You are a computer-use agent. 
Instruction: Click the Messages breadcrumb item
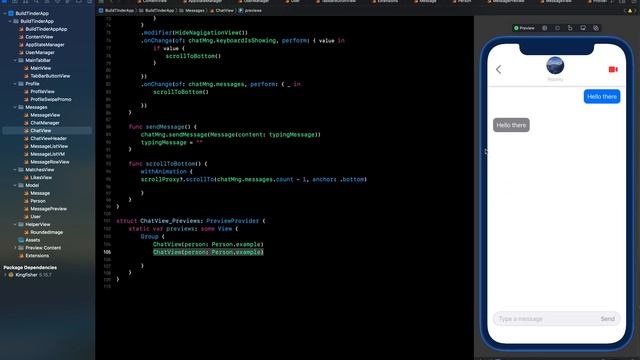coord(192,11)
